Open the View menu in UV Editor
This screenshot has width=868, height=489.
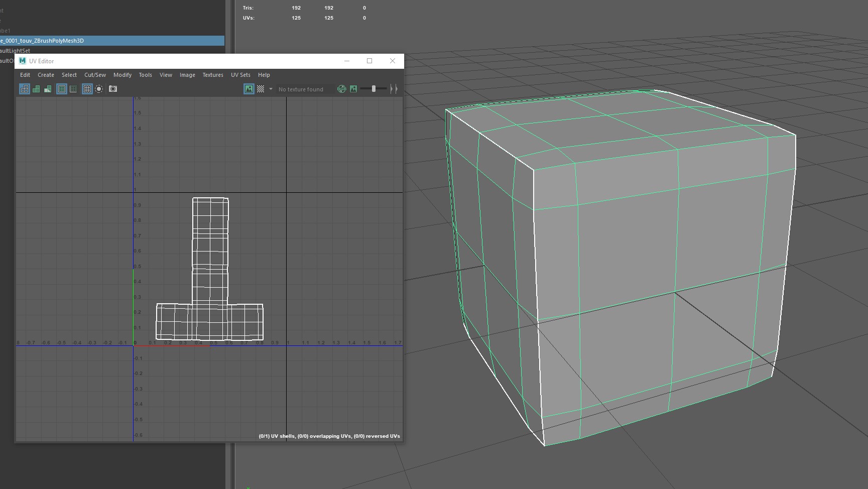pos(166,75)
